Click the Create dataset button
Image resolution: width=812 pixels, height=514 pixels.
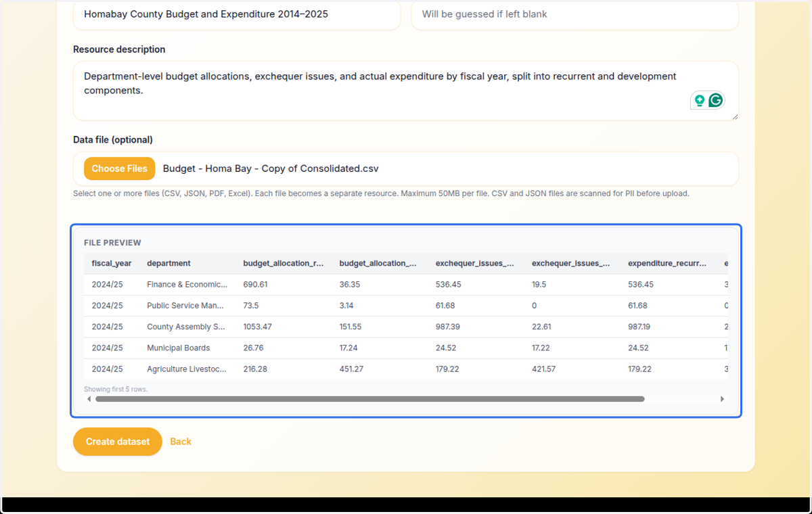point(118,442)
